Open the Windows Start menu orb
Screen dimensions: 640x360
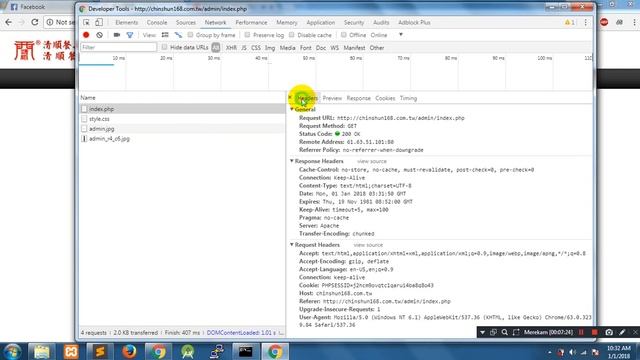tap(12, 351)
